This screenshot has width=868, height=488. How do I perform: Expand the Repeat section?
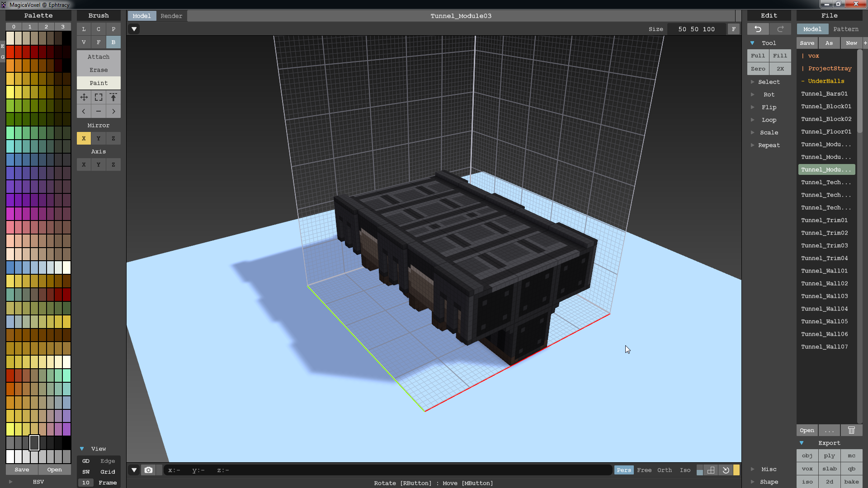tap(752, 145)
